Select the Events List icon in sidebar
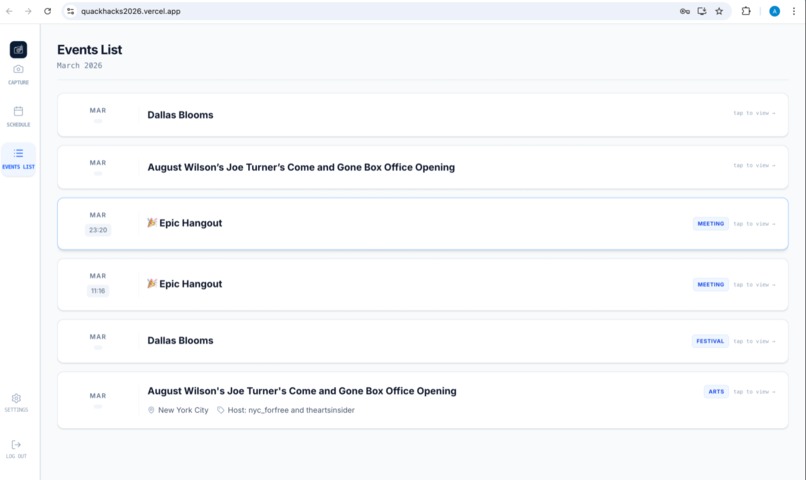This screenshot has width=806, height=480. (18, 153)
